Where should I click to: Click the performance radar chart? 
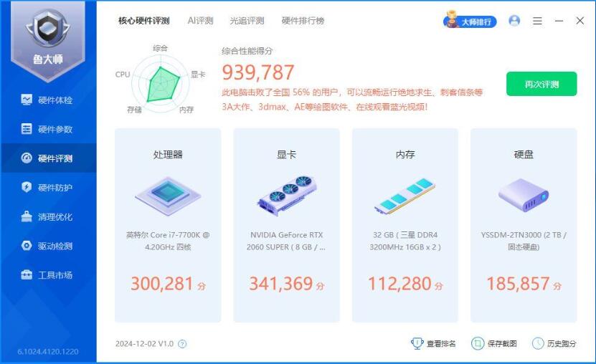point(161,85)
